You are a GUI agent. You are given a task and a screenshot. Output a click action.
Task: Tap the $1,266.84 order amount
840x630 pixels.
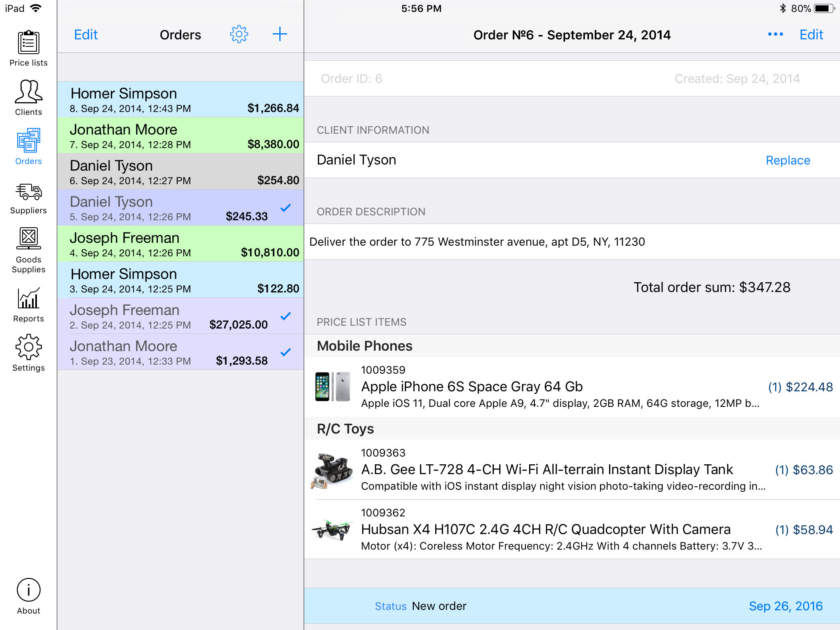273,108
